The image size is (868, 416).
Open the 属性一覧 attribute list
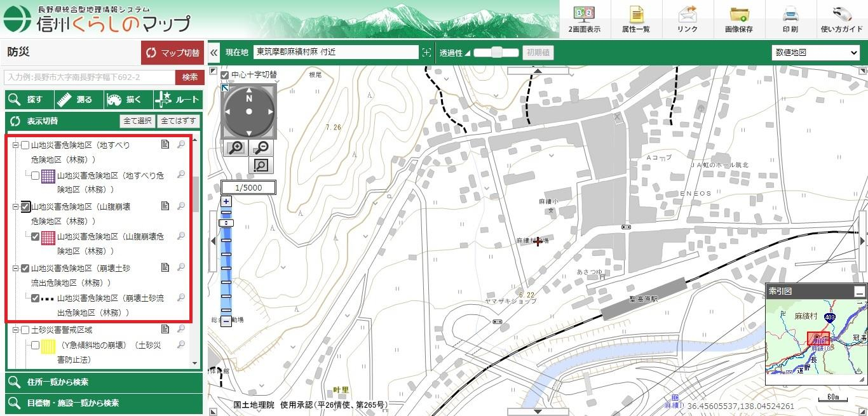(636, 19)
